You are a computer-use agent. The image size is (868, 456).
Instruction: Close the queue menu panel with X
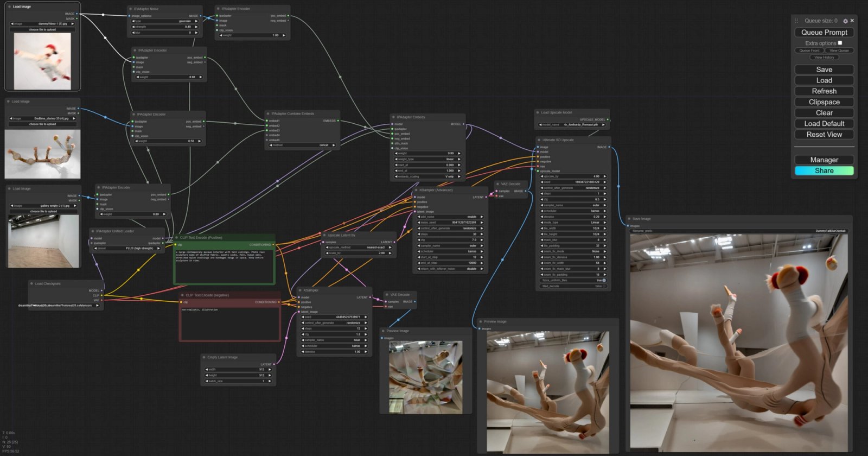(x=852, y=21)
